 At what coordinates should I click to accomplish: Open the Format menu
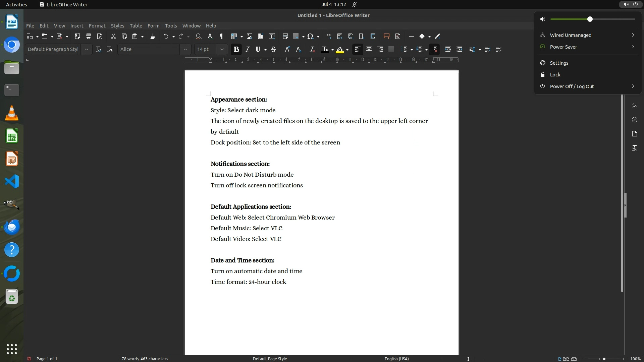click(97, 25)
